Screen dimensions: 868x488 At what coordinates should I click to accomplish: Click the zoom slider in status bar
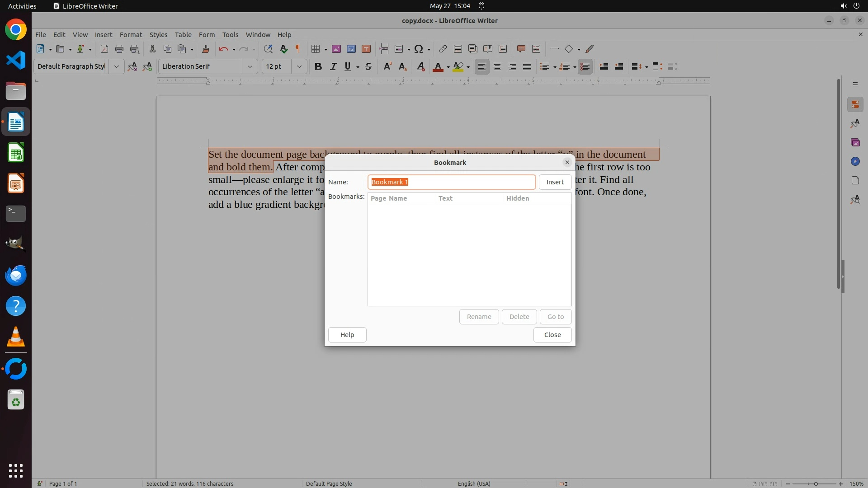coord(815,483)
